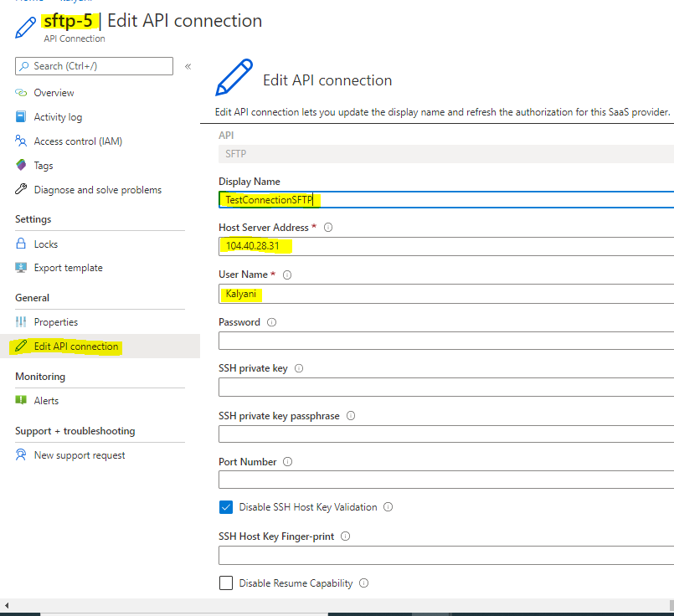
Task: Click the info icon next to Host Server Address
Action: [x=328, y=228]
